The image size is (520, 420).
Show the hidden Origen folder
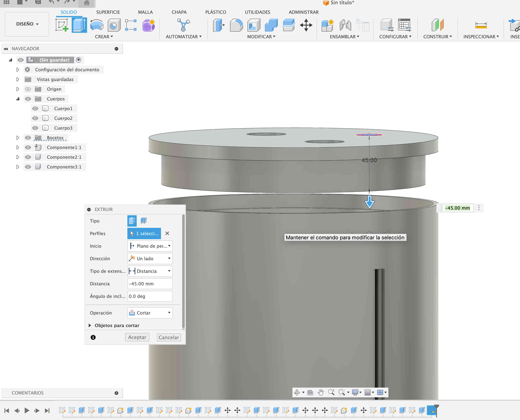(x=28, y=89)
